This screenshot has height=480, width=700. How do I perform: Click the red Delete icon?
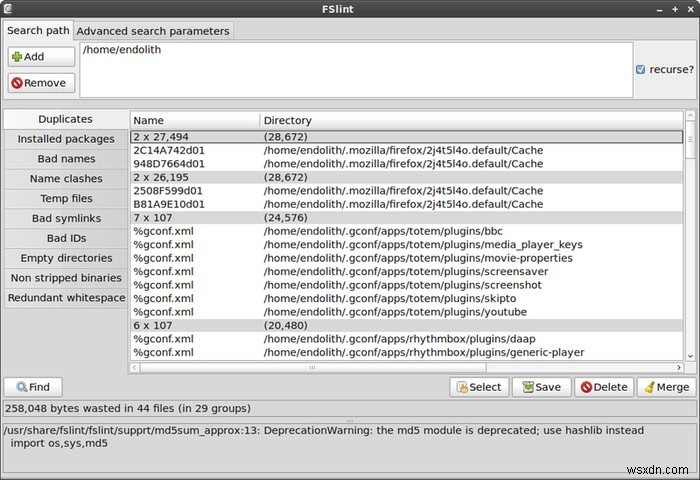(586, 387)
